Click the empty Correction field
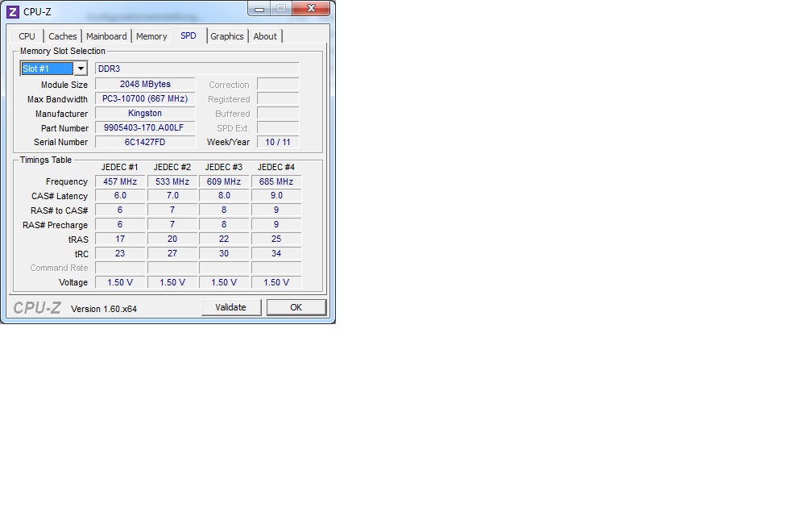Screen dimensions: 812x508 pyautogui.click(x=278, y=84)
